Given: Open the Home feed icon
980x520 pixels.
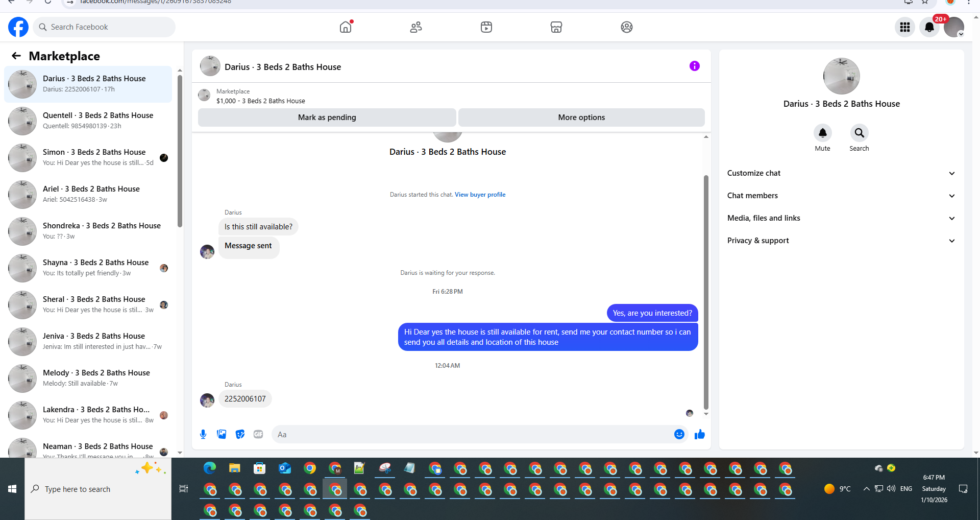Looking at the screenshot, I should pyautogui.click(x=346, y=27).
